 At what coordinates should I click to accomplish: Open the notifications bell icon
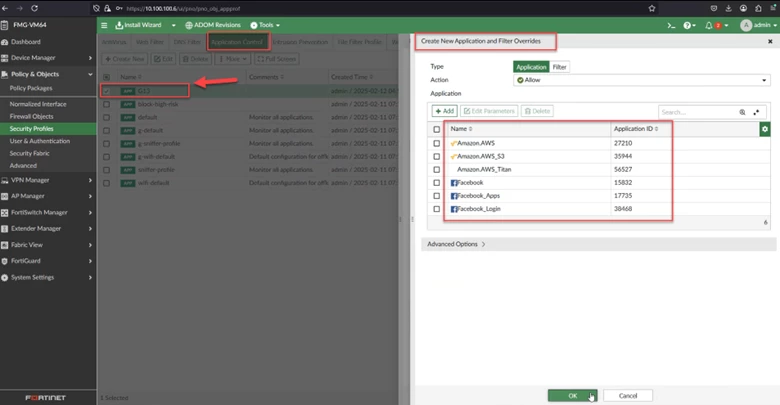pyautogui.click(x=709, y=25)
